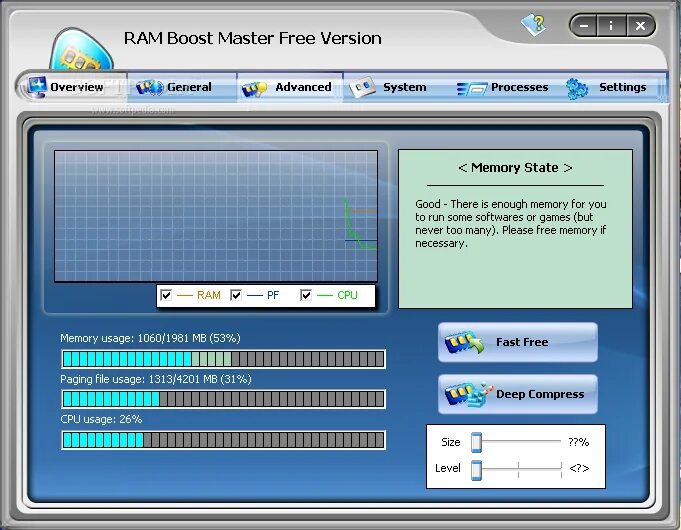Screen dimensions: 681x530
Task: Open the Processes tab
Action: [x=504, y=87]
